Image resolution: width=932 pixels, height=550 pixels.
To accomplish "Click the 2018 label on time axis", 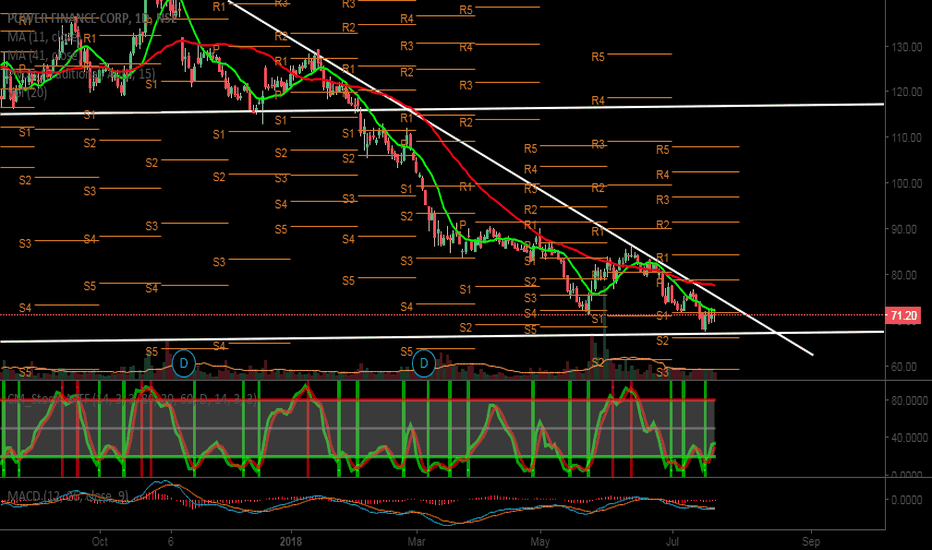I will 291,541.
